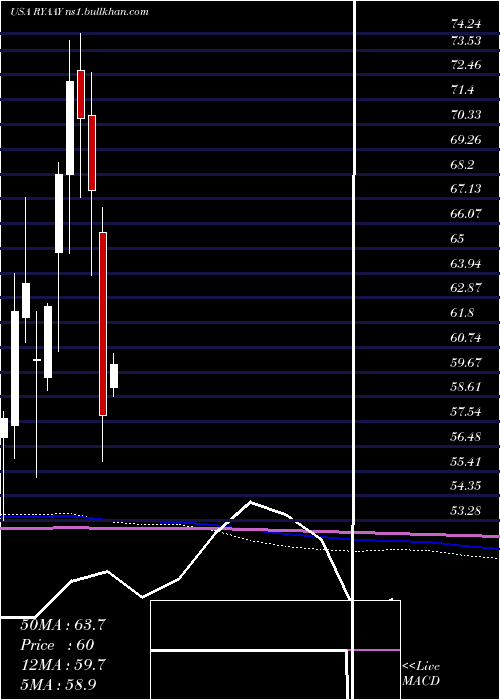Select the red candlestick at the chart peak
Viewport: 500px width, 700px height.
click(x=81, y=94)
